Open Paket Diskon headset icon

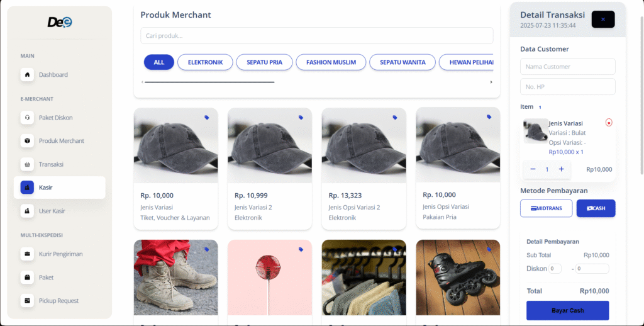point(27,118)
